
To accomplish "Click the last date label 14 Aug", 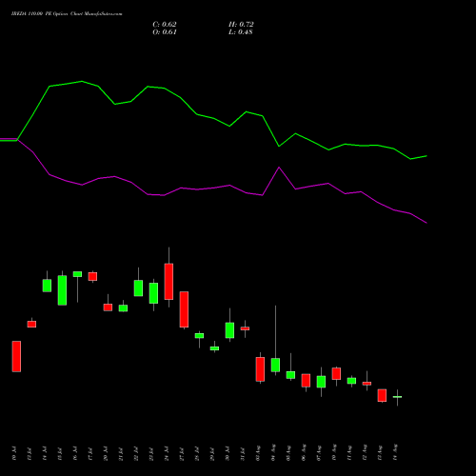I will (x=395, y=452).
